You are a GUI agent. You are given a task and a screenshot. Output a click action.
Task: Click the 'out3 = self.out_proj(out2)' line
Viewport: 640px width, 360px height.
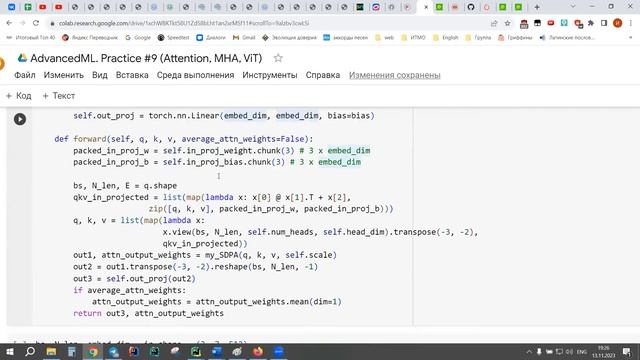134,278
